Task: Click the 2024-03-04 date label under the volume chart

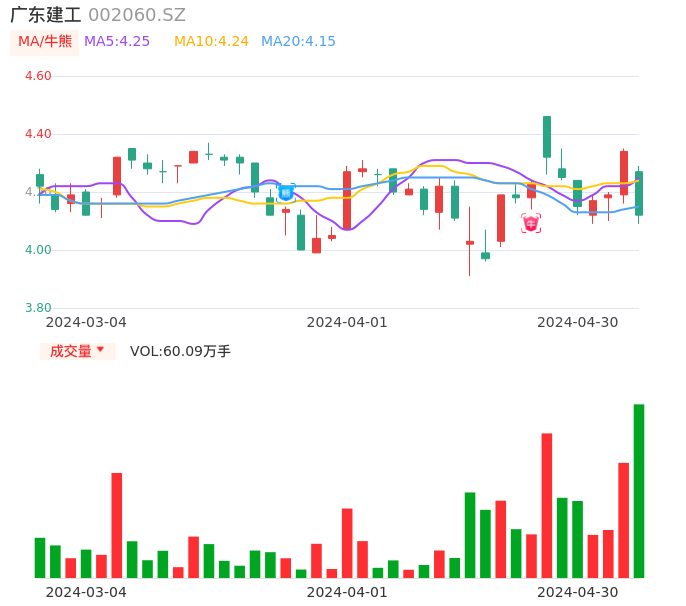Action: pos(86,592)
